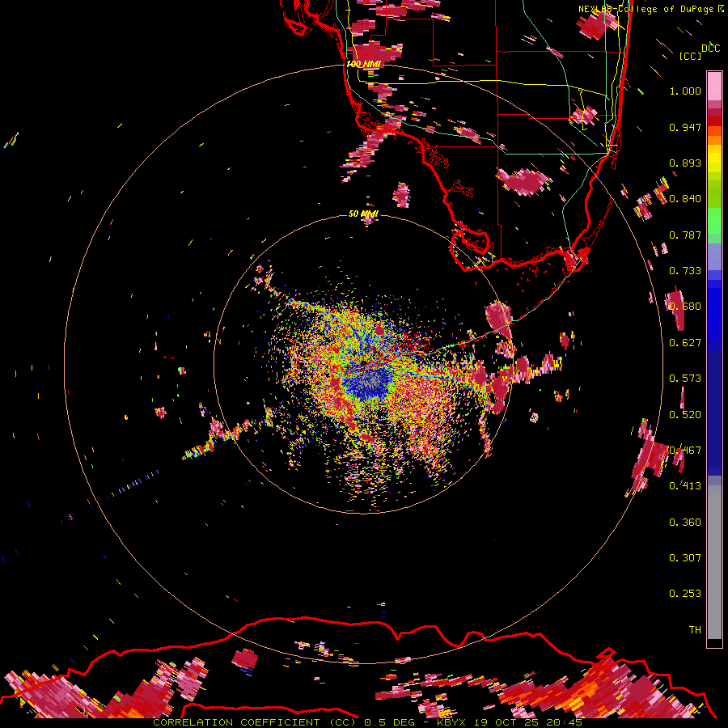Click the [CC] product label

click(690, 56)
